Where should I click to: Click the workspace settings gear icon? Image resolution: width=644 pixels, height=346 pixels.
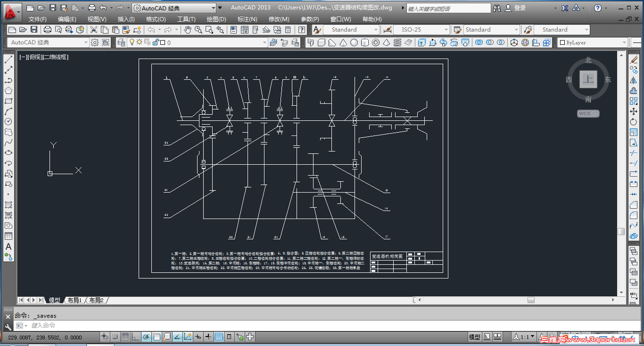coord(94,42)
